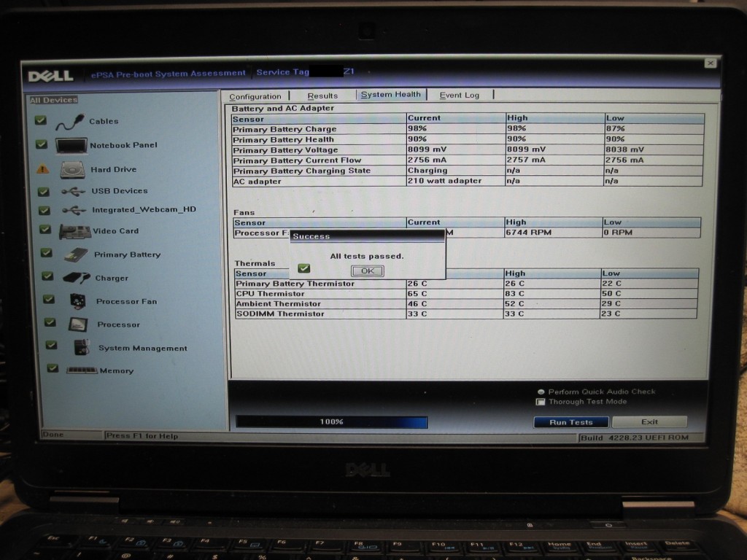Click the Done status text
Viewport: 747px width, 560px height.
(53, 435)
